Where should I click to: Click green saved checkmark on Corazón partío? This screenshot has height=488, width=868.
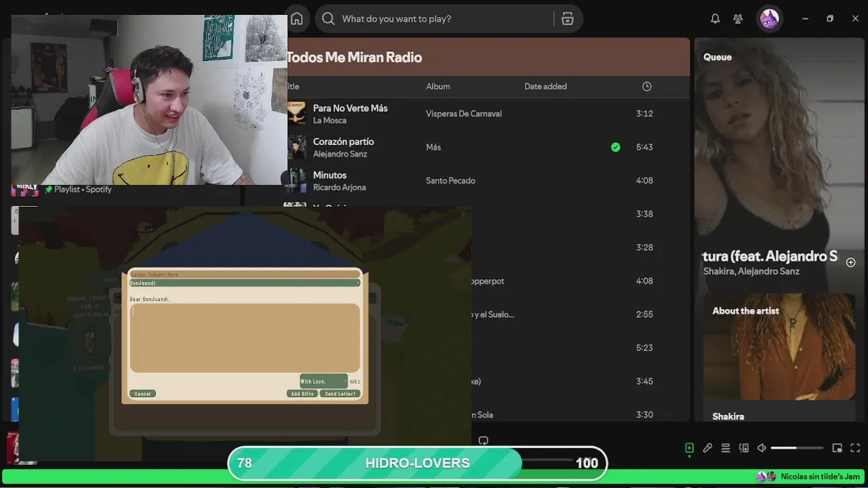(615, 147)
